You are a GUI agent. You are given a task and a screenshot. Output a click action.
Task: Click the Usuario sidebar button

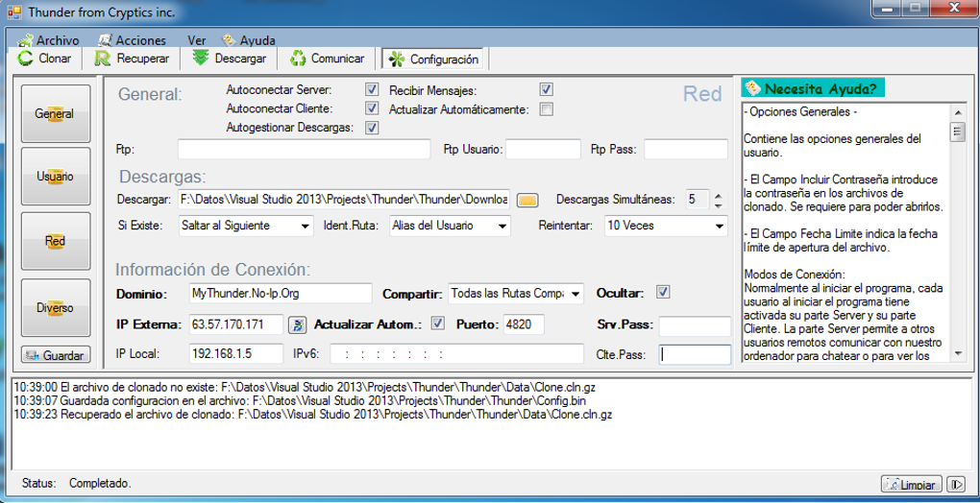[56, 177]
